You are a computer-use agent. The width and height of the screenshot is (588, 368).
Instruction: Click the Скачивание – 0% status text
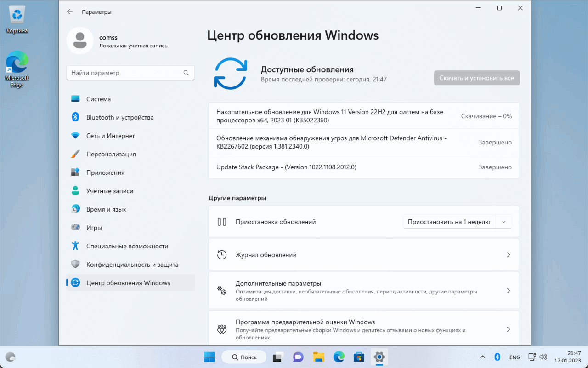click(x=486, y=116)
